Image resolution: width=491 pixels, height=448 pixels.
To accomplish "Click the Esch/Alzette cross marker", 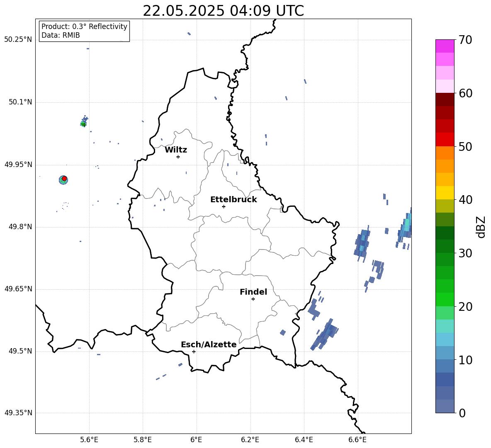I will point(194,351).
